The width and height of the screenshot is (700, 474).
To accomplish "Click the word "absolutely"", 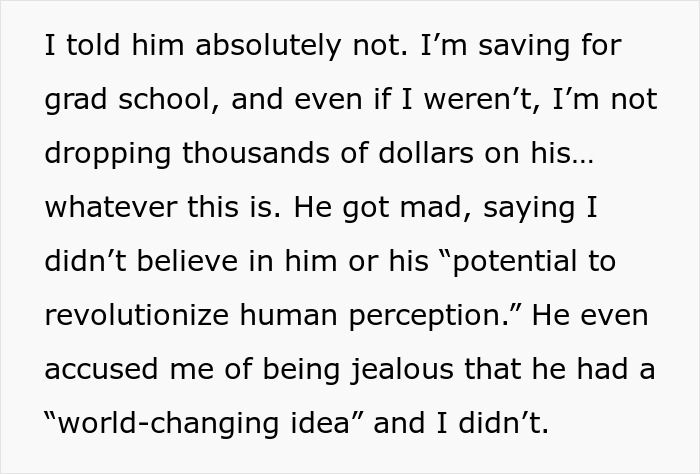I will pos(268,46).
